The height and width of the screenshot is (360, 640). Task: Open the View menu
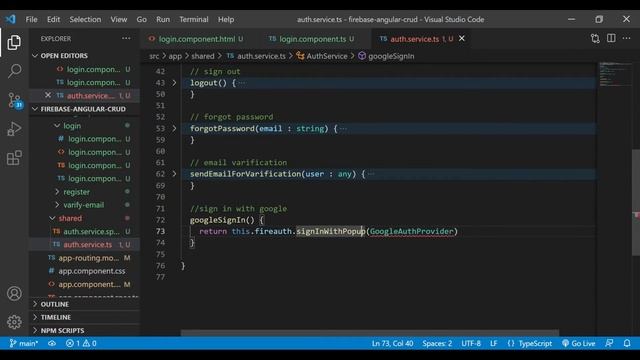[x=118, y=19]
